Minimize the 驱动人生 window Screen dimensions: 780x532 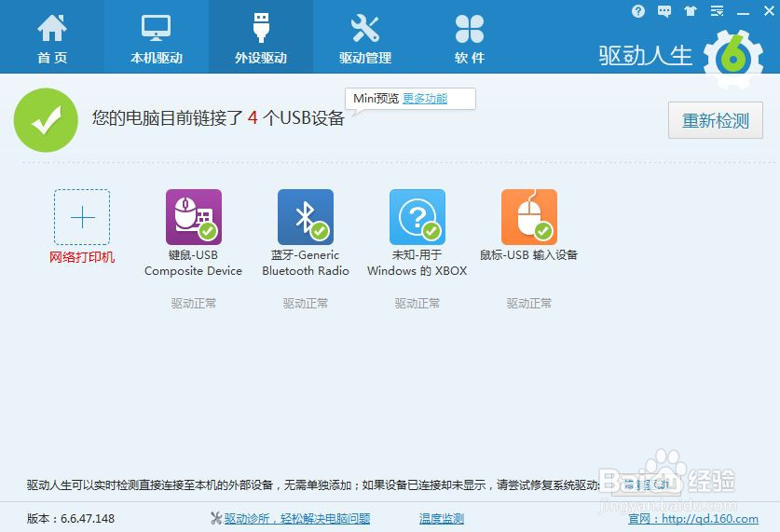click(743, 13)
